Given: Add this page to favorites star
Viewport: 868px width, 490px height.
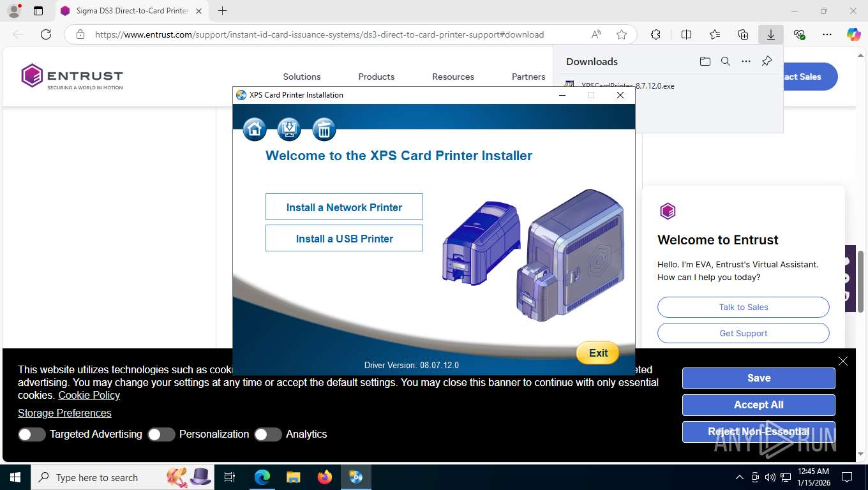Looking at the screenshot, I should [622, 34].
